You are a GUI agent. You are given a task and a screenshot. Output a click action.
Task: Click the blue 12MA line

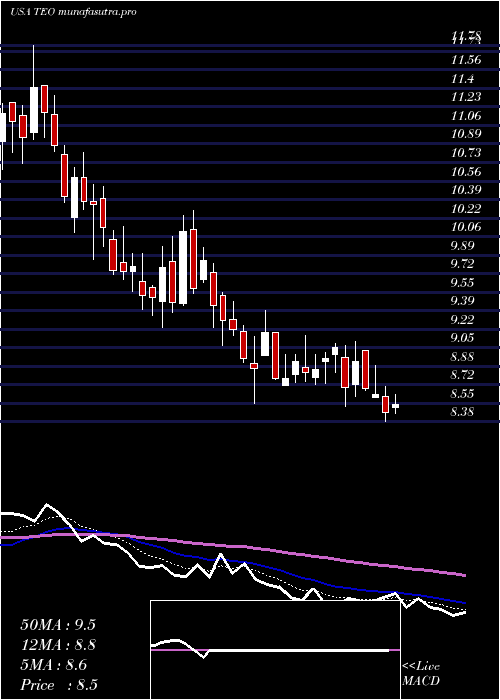[x=232, y=562]
